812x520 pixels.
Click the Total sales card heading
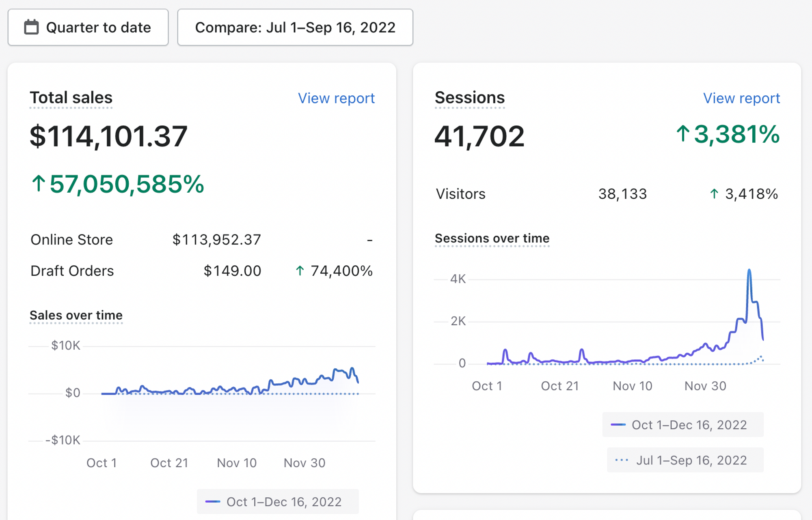71,98
